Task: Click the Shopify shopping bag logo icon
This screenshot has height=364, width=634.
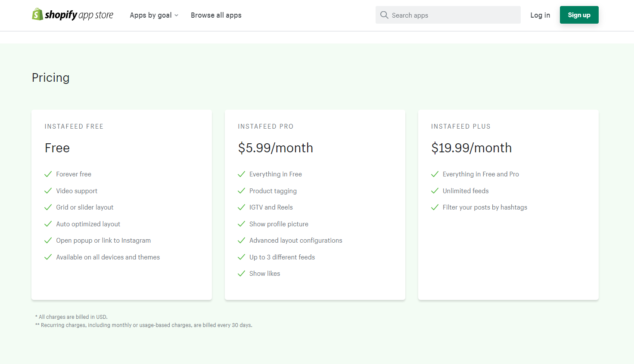Action: pos(37,15)
